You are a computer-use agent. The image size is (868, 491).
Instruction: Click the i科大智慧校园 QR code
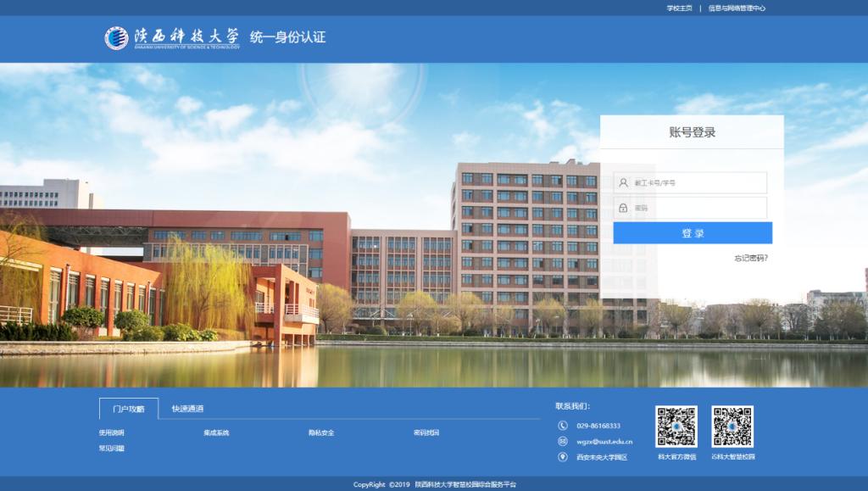click(732, 427)
